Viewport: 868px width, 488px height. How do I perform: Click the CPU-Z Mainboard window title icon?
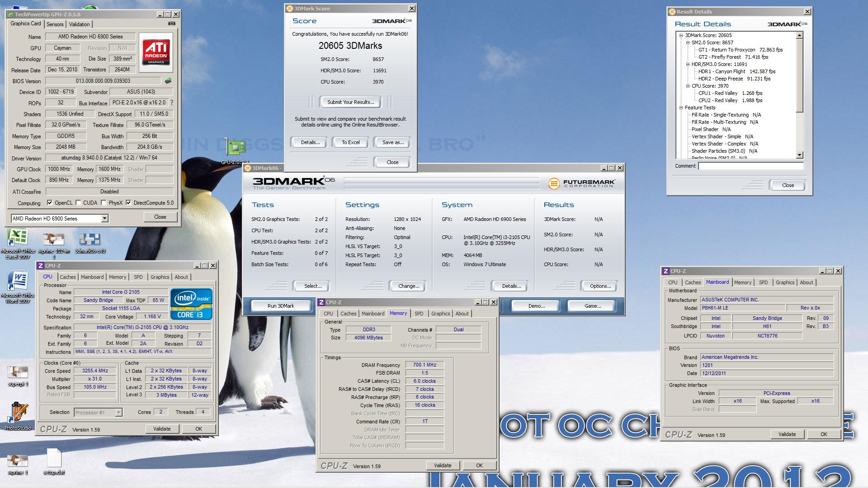[666, 271]
